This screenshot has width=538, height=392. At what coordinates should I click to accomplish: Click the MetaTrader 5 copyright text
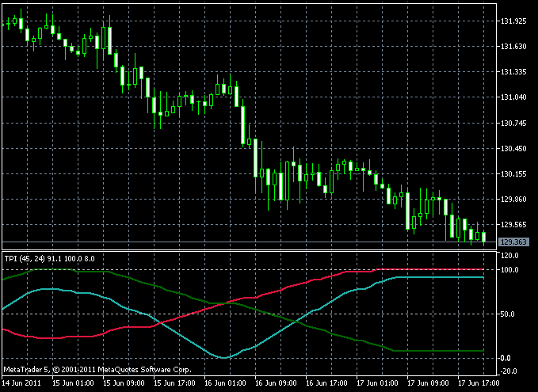97,369
